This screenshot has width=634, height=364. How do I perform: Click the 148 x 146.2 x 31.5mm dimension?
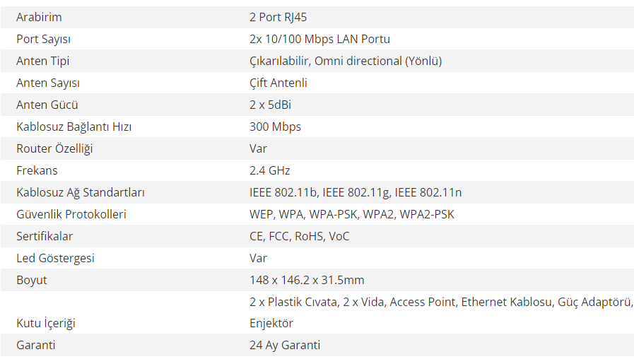pyautogui.click(x=307, y=280)
